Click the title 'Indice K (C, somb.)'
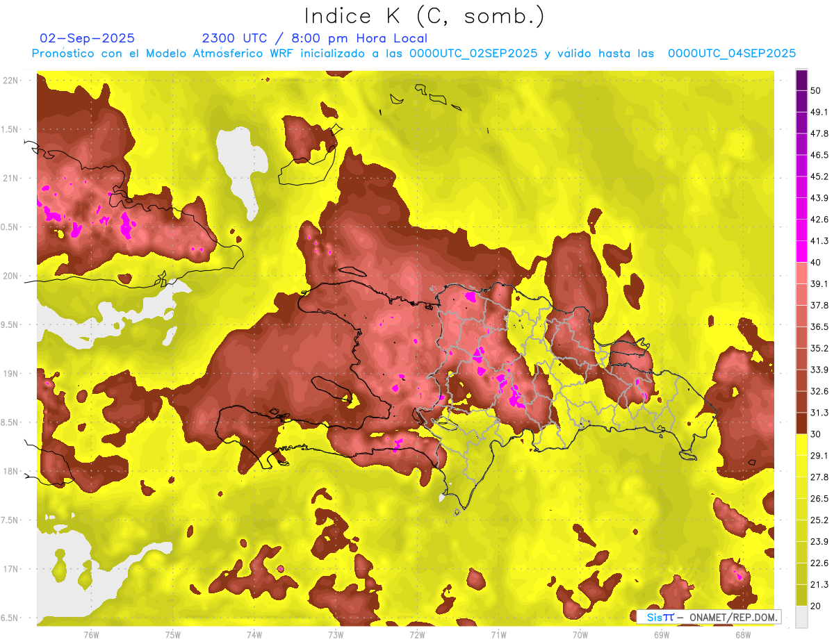 [424, 15]
